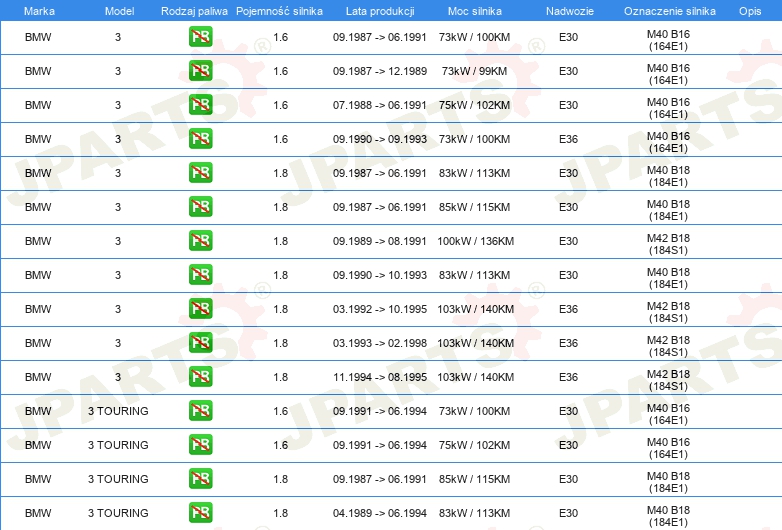Click the M40 B18 (184E1) engine code in the 09.1990 -> 10.1993 row
The width and height of the screenshot is (782, 530).
pos(668,278)
